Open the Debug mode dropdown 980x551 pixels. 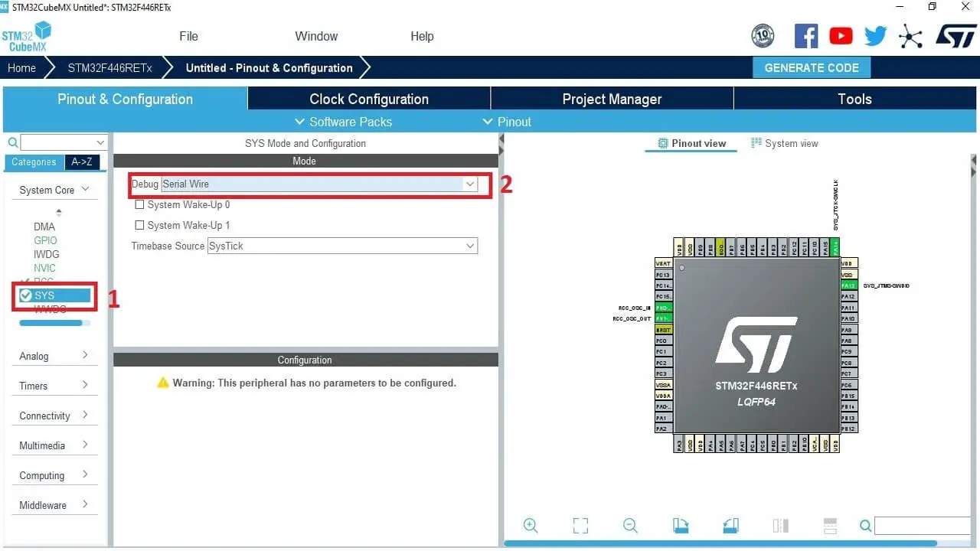click(471, 184)
